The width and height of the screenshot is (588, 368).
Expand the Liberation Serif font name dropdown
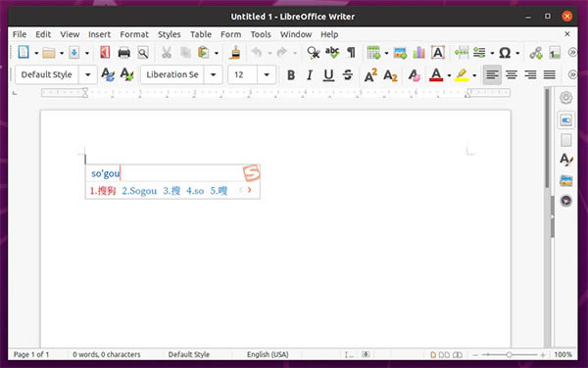(213, 75)
